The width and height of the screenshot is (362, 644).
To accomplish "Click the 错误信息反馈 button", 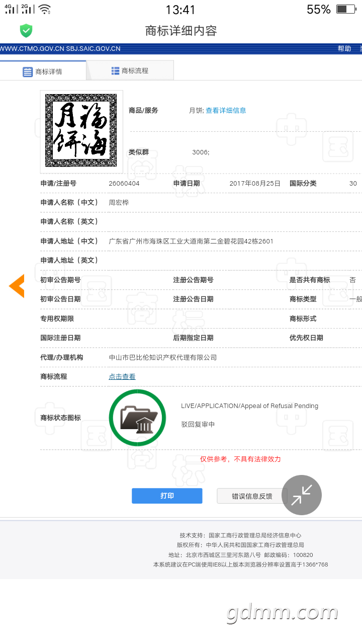I will pos(252,496).
